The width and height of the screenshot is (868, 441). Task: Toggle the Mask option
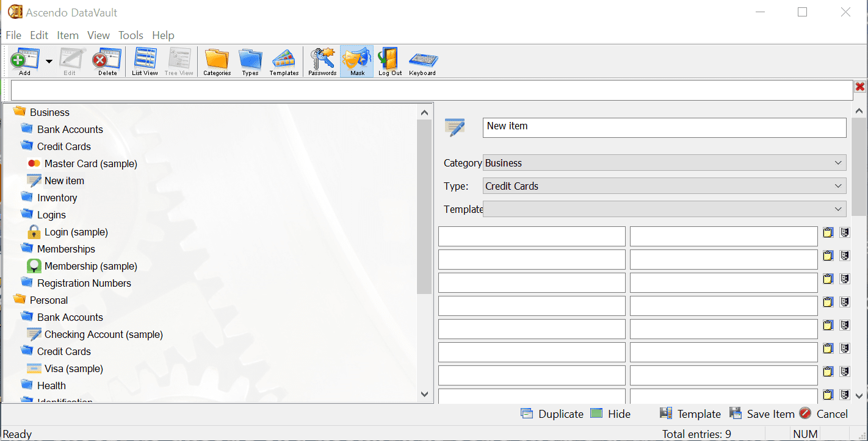357,62
